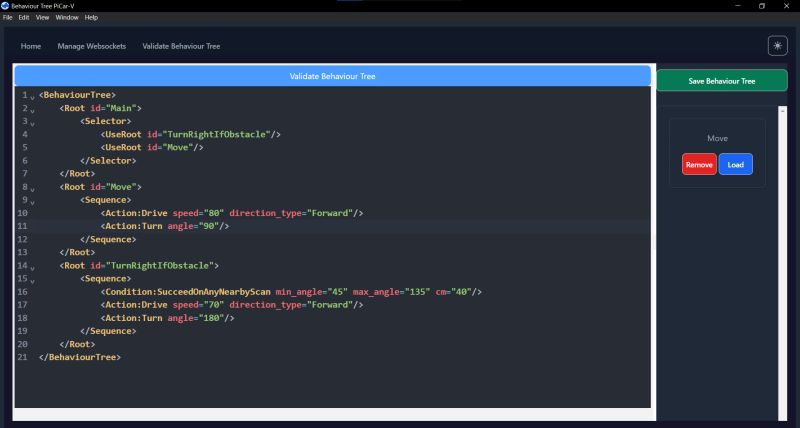The image size is (800, 428).
Task: Collapse the Sequence fold arrow on line 15
Action: click(x=32, y=281)
